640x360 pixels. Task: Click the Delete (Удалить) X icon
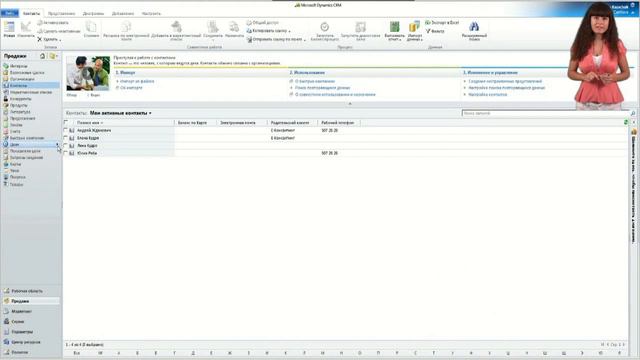click(40, 39)
